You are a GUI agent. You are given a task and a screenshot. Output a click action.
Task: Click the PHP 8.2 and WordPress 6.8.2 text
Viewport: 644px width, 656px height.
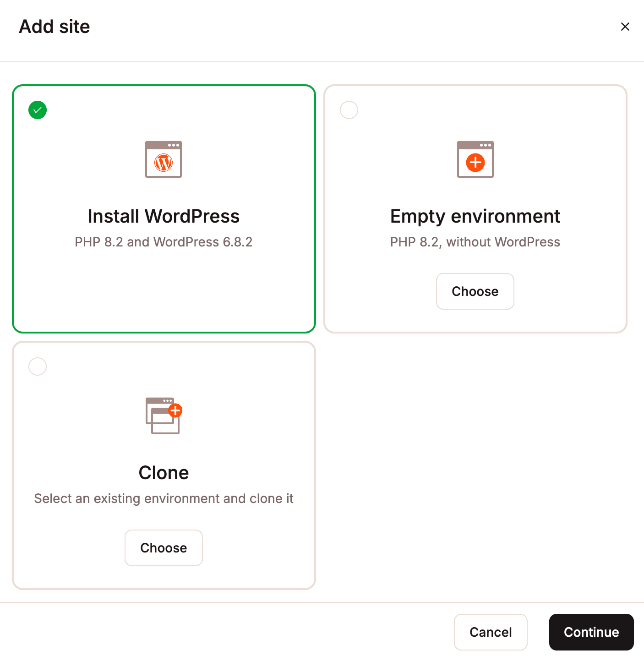pyautogui.click(x=164, y=242)
